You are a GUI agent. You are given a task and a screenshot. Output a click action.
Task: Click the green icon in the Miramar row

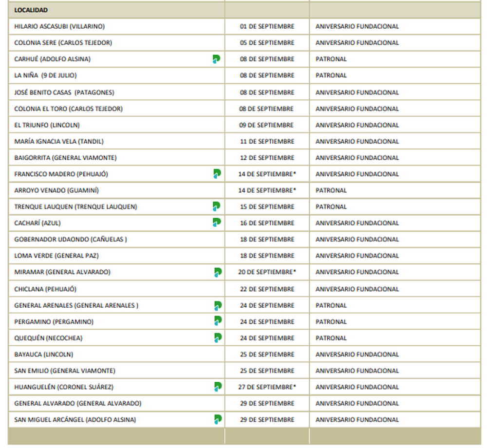pyautogui.click(x=217, y=272)
